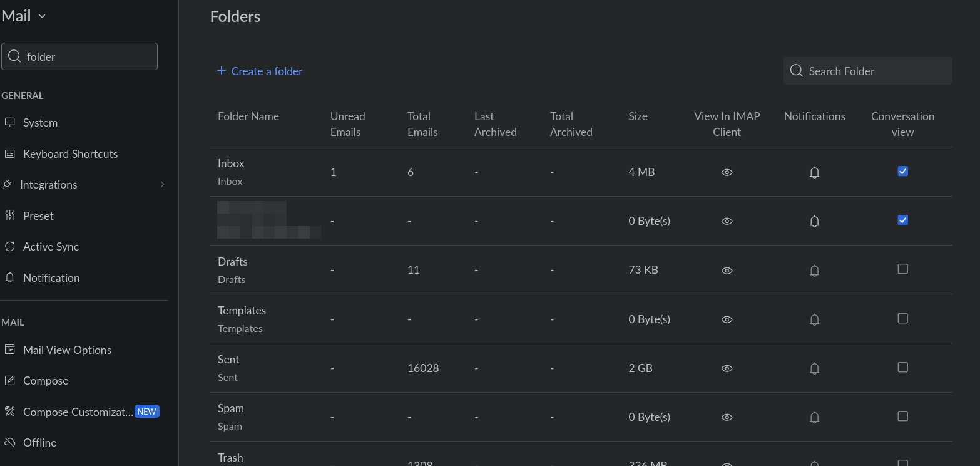This screenshot has width=980, height=466.
Task: Click the Sent folder notification bell
Action: click(814, 368)
